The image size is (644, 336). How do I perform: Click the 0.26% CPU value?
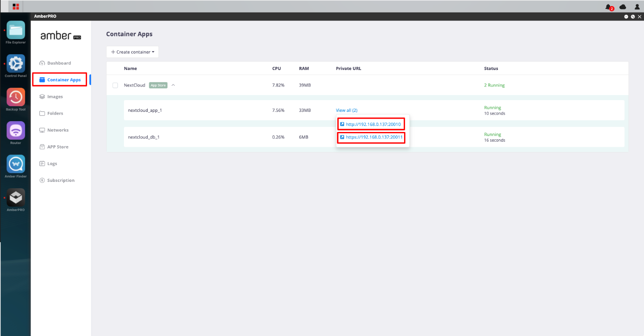click(x=278, y=137)
